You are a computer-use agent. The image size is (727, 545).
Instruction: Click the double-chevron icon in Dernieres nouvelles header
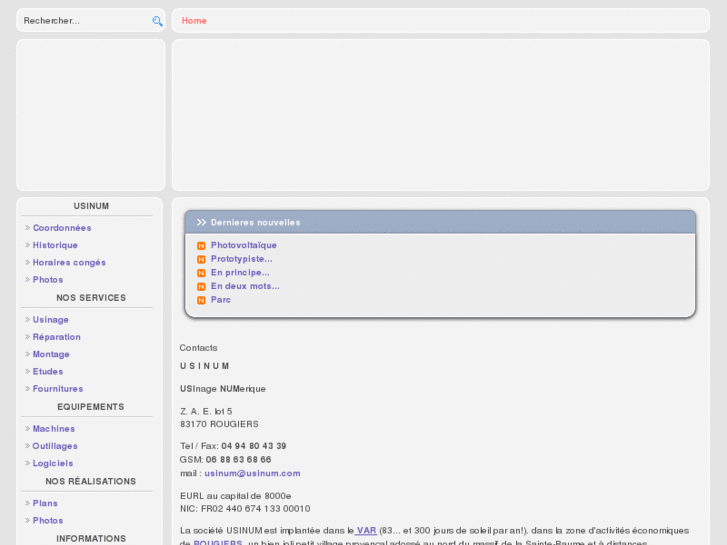(201, 223)
